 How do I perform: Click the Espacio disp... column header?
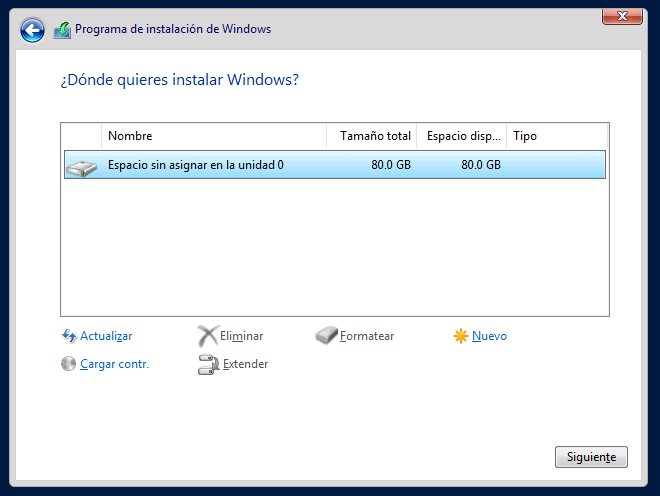[x=462, y=136]
